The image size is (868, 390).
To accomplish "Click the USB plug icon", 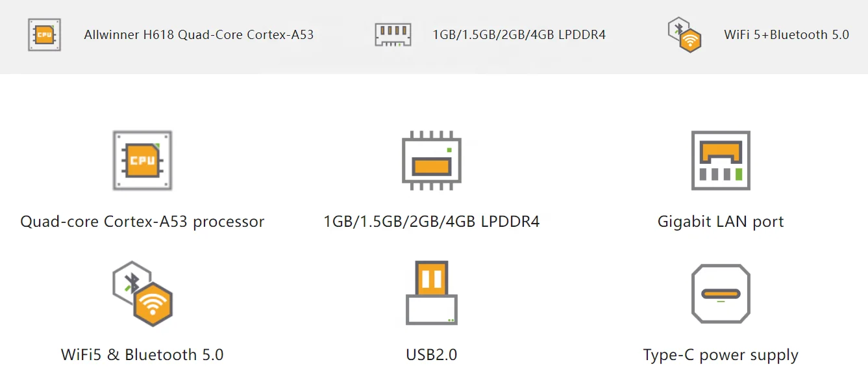I will [x=431, y=293].
